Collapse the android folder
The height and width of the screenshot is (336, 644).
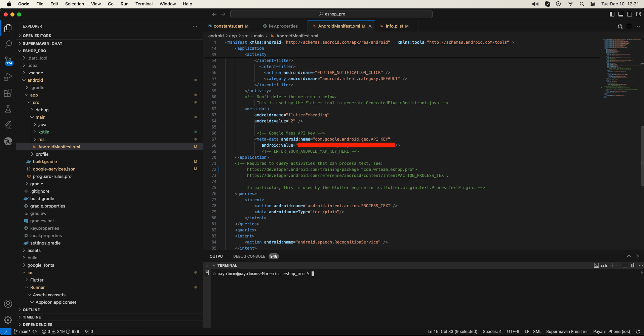109,80
